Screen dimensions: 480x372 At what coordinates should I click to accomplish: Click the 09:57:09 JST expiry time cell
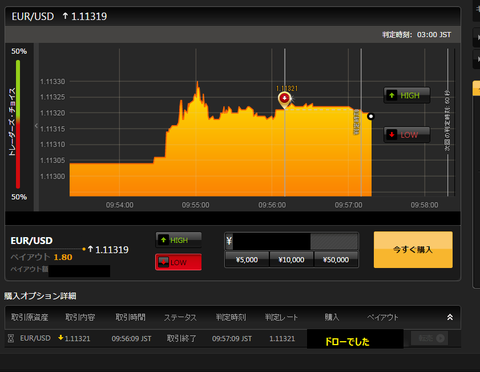point(232,339)
